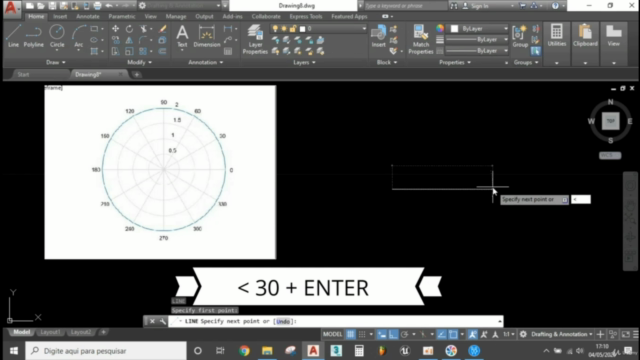Click the ViewCube TOP face
The width and height of the screenshot is (640, 360).
point(611,121)
